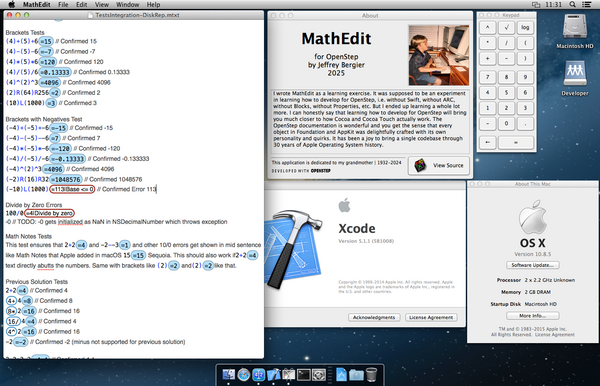The image size is (600, 386).
Task: Click the 7 key on Keypad
Action: click(488, 77)
